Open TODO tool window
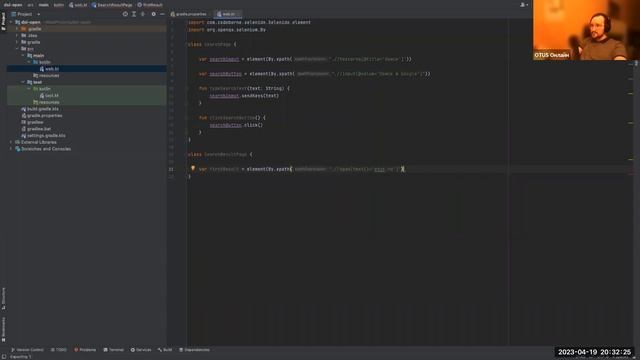Viewport: 640px width, 360px height. (59, 350)
